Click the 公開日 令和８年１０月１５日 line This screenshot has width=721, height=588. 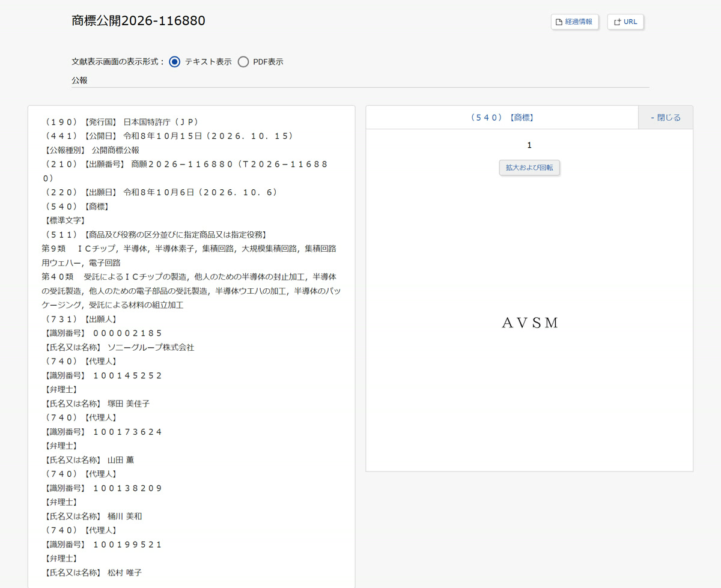169,136
